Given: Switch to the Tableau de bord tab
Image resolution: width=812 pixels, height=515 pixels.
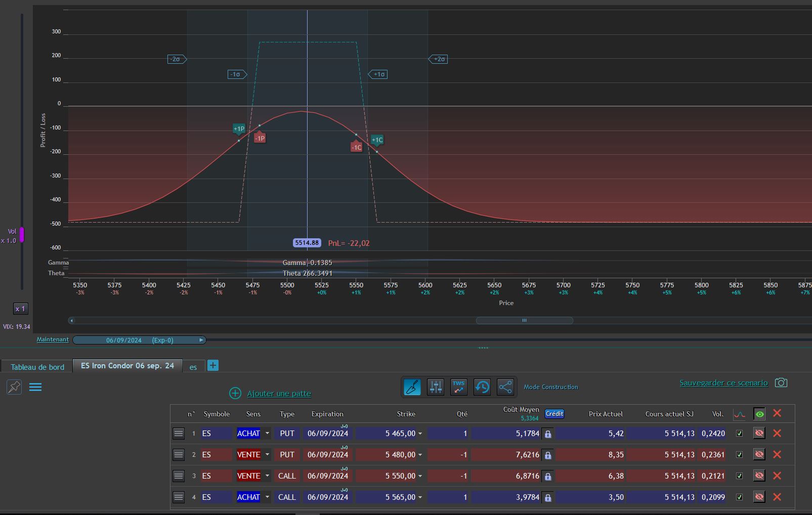Looking at the screenshot, I should point(37,367).
